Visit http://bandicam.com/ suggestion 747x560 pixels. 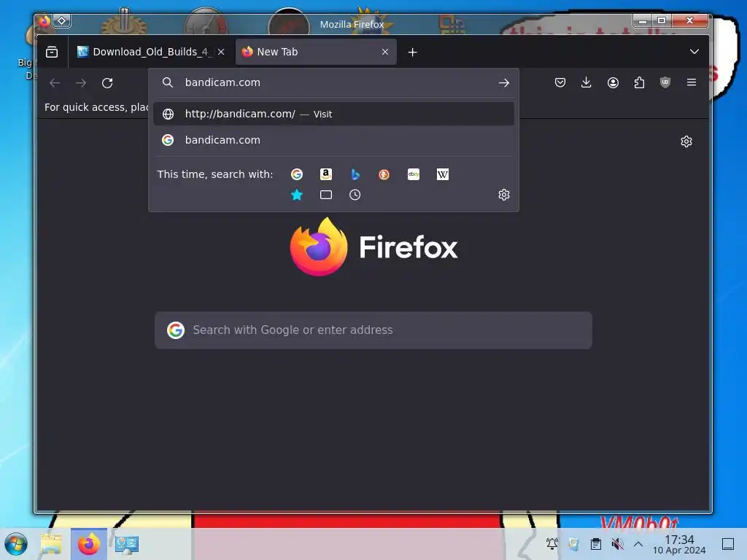(x=333, y=114)
